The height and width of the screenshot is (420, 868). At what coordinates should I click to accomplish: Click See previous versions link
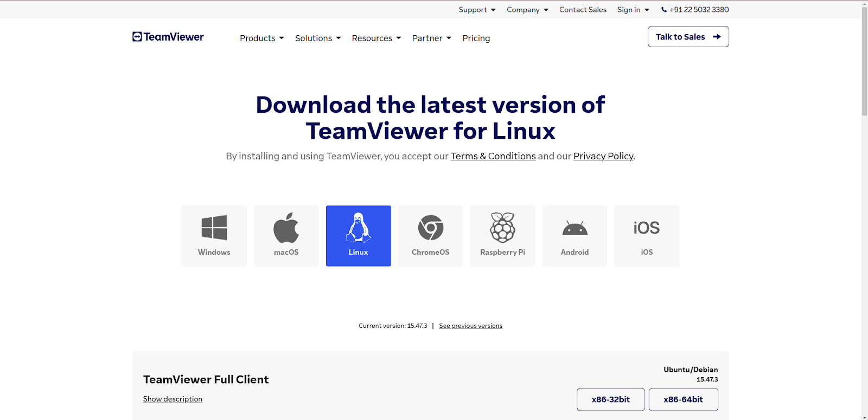tap(471, 326)
